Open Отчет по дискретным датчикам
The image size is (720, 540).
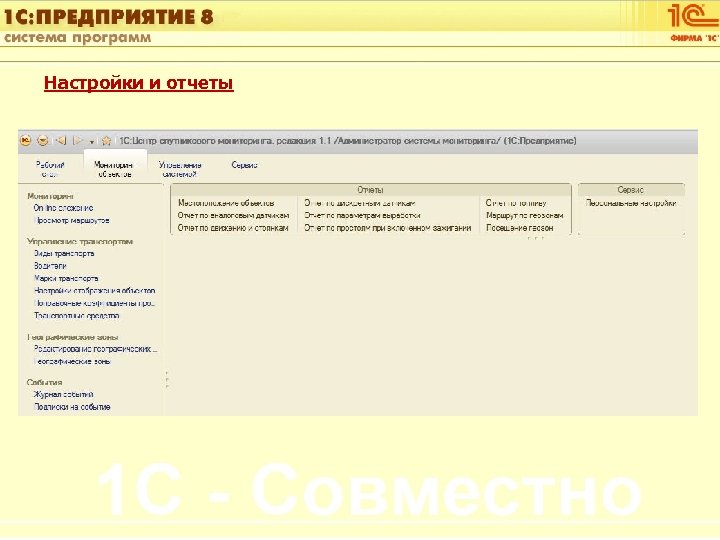(x=360, y=203)
